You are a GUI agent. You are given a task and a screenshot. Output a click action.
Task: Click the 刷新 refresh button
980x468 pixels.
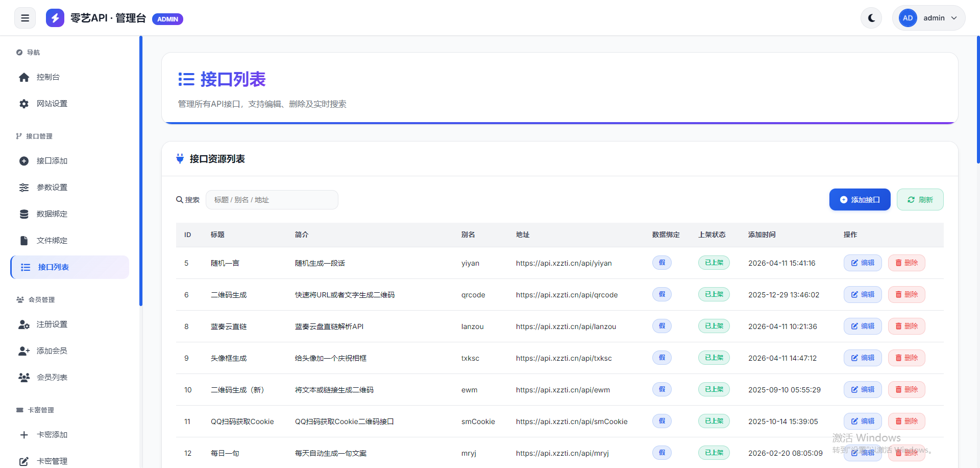point(920,200)
